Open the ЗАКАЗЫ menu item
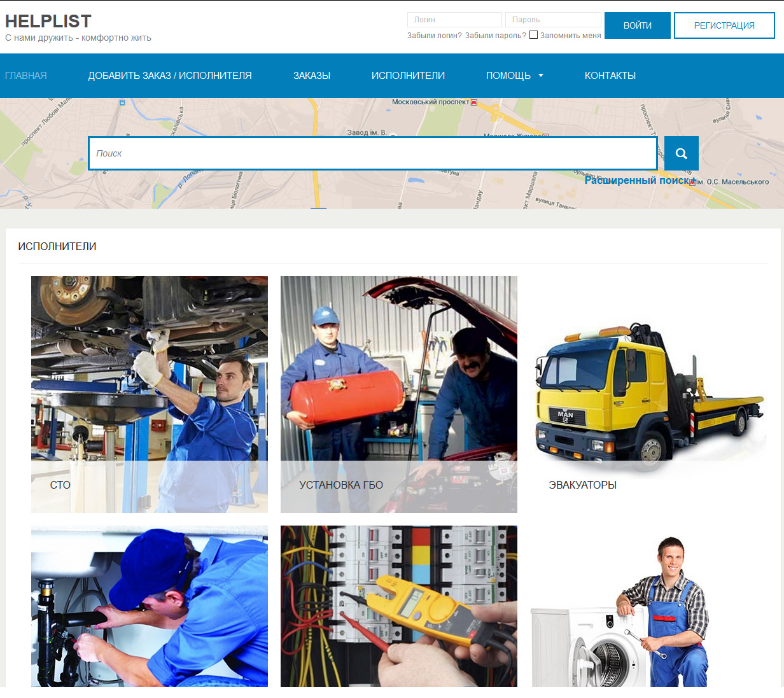 click(312, 76)
